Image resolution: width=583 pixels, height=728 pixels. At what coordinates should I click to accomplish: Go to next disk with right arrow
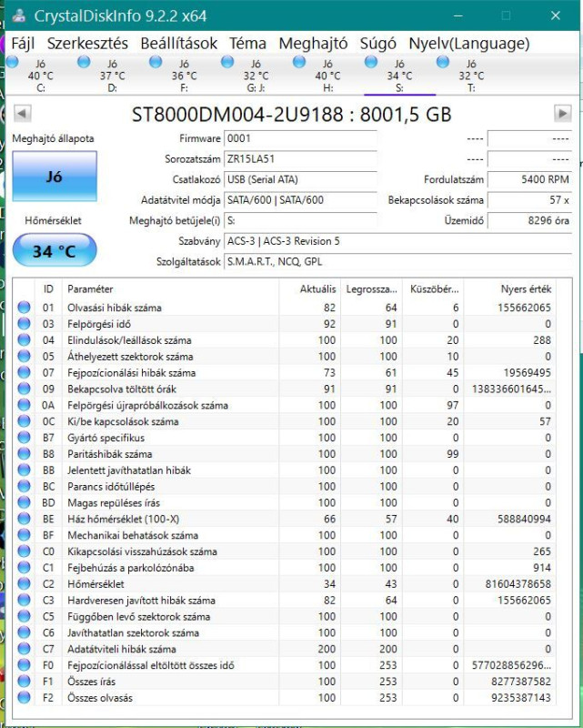click(563, 113)
